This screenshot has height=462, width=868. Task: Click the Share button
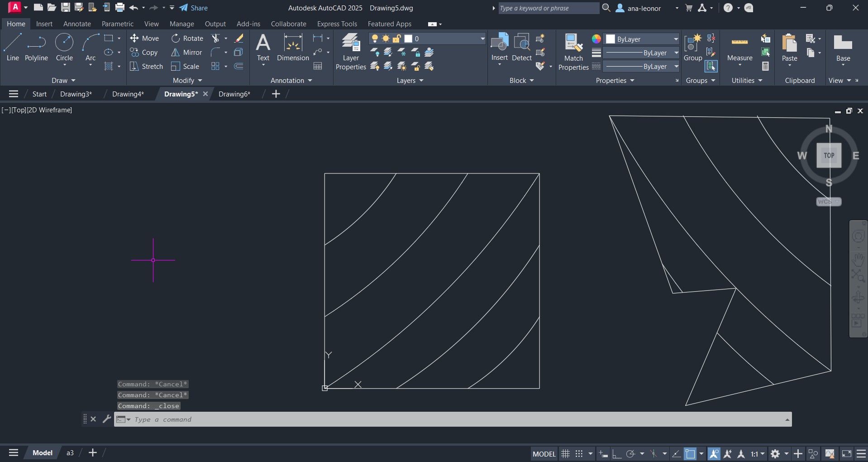pyautogui.click(x=194, y=8)
